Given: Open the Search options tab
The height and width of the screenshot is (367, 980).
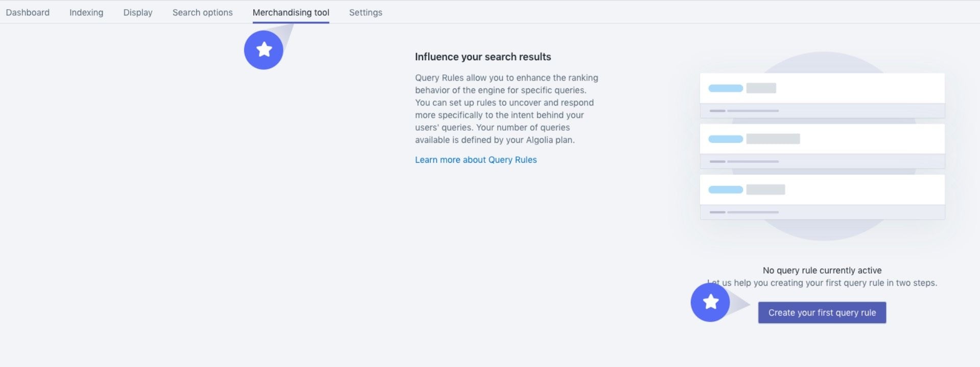Looking at the screenshot, I should coord(202,12).
